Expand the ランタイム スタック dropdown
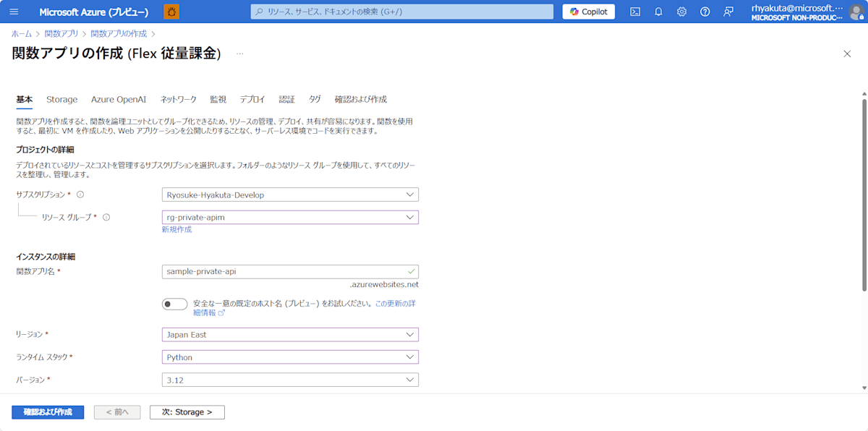Image resolution: width=868 pixels, height=431 pixels. [290, 357]
